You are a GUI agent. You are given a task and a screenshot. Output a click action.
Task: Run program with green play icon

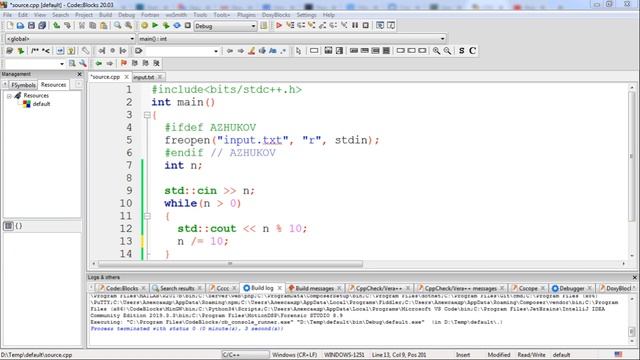(x=155, y=26)
